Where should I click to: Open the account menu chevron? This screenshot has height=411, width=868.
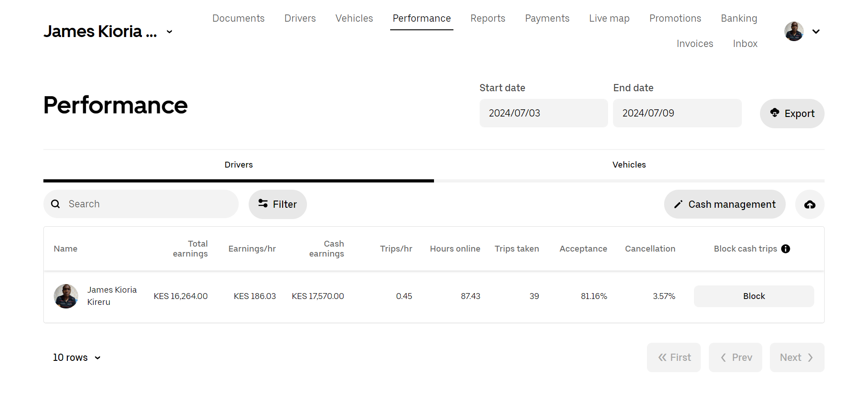pyautogui.click(x=816, y=32)
